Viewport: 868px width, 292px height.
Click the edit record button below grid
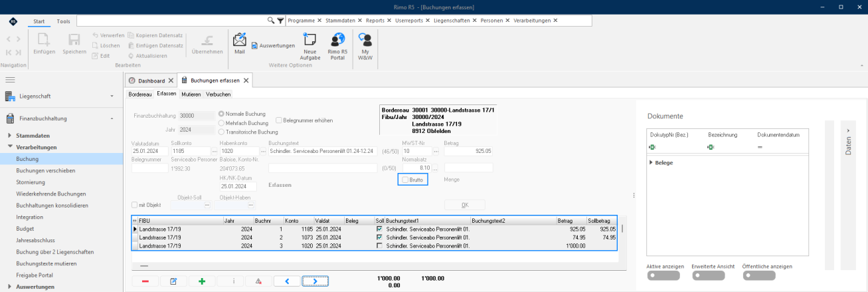(x=174, y=281)
